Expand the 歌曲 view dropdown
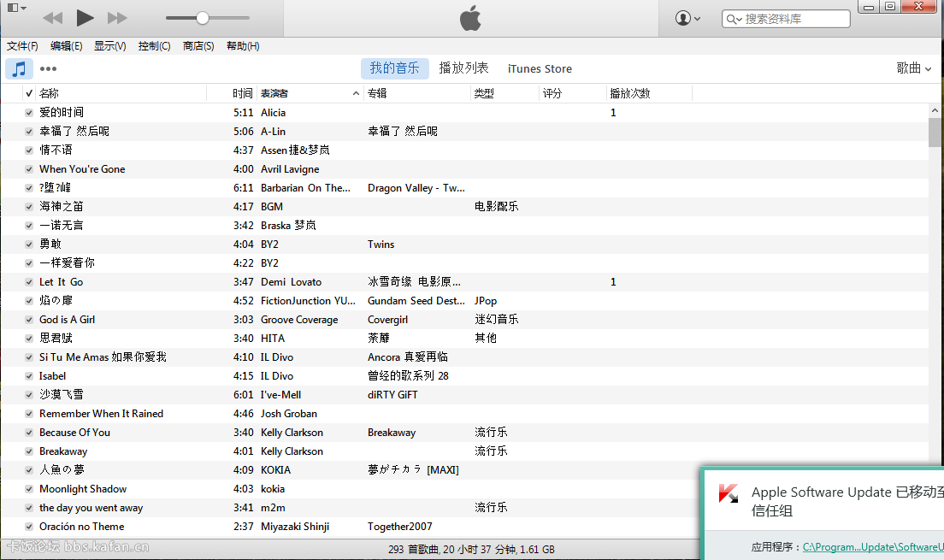The width and height of the screenshot is (944, 560). tap(913, 68)
